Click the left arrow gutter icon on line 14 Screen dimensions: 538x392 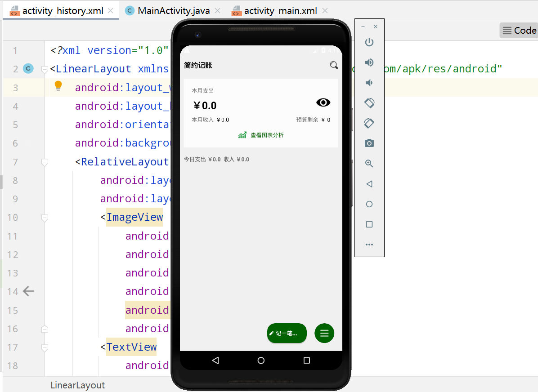coord(28,291)
